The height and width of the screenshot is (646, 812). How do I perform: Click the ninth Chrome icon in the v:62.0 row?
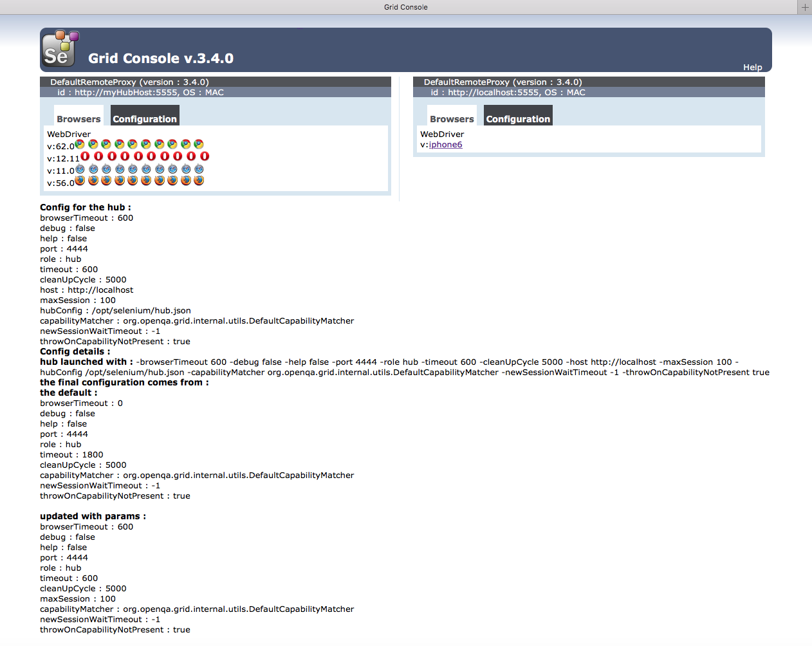186,144
